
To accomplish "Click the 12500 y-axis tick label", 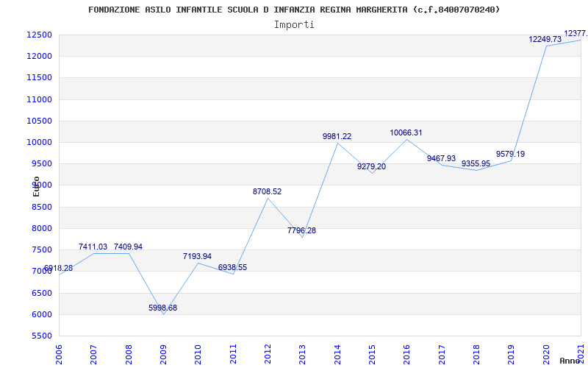I will 39,35.
